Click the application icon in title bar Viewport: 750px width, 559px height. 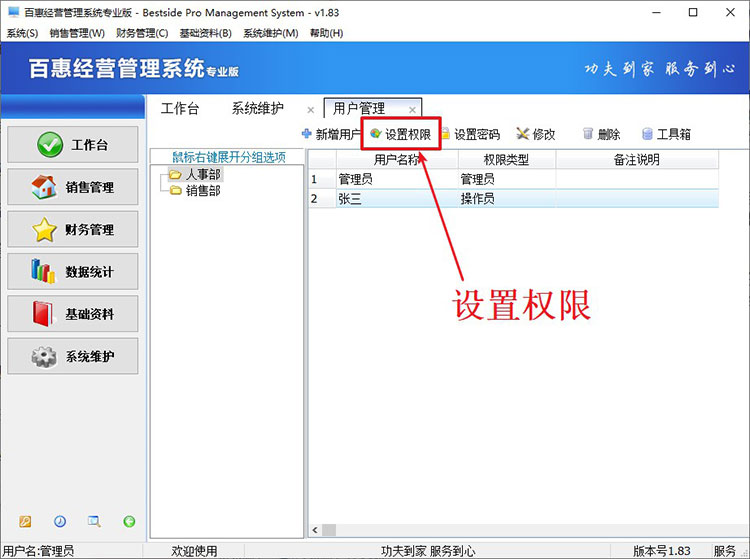point(14,12)
